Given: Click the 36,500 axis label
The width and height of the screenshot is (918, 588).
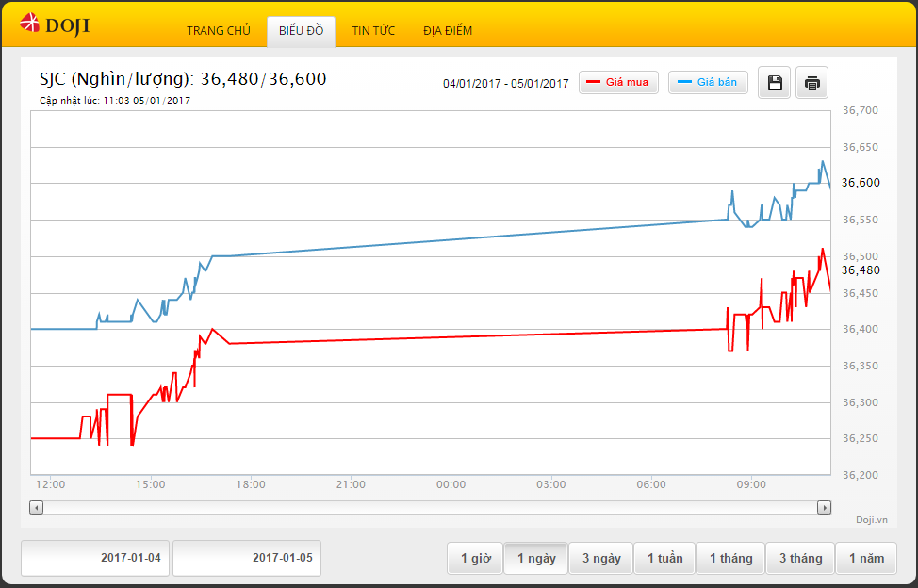Looking at the screenshot, I should (861, 256).
